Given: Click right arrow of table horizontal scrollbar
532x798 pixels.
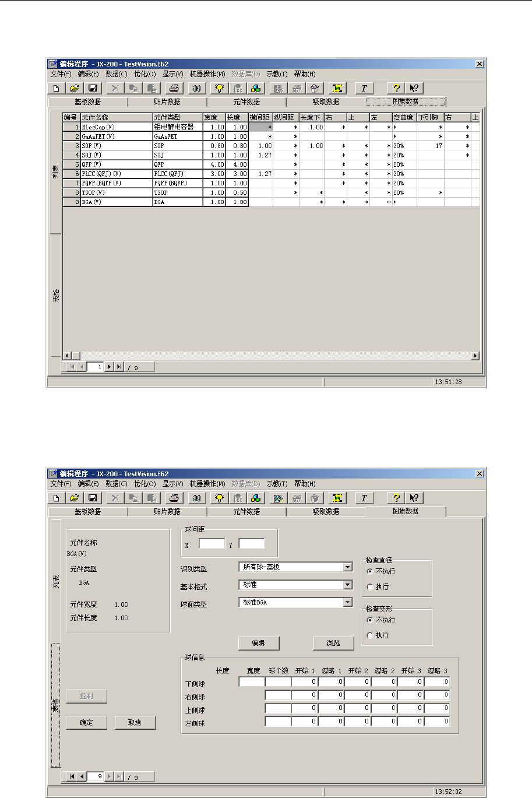Looking at the screenshot, I should pos(475,356).
